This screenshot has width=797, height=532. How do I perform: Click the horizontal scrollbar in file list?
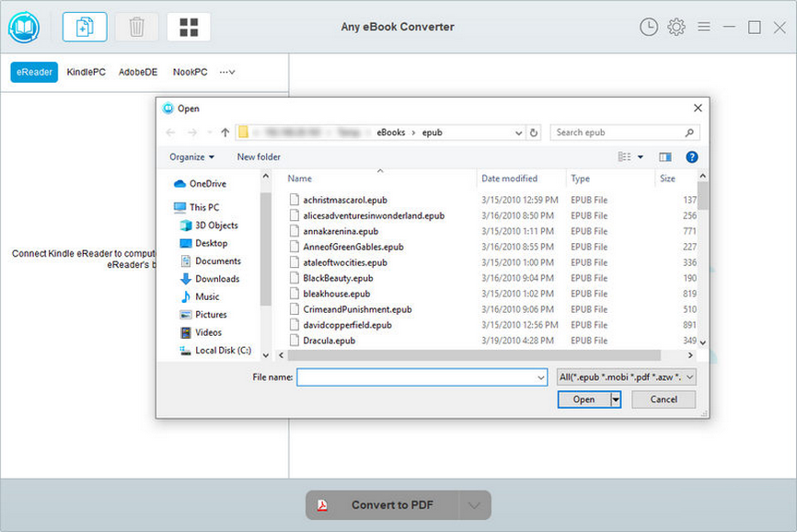coord(474,355)
